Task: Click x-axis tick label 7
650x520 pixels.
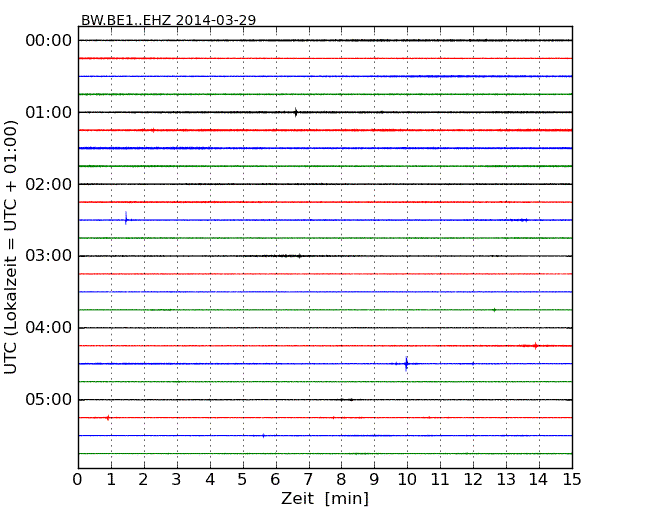Action: coord(308,480)
